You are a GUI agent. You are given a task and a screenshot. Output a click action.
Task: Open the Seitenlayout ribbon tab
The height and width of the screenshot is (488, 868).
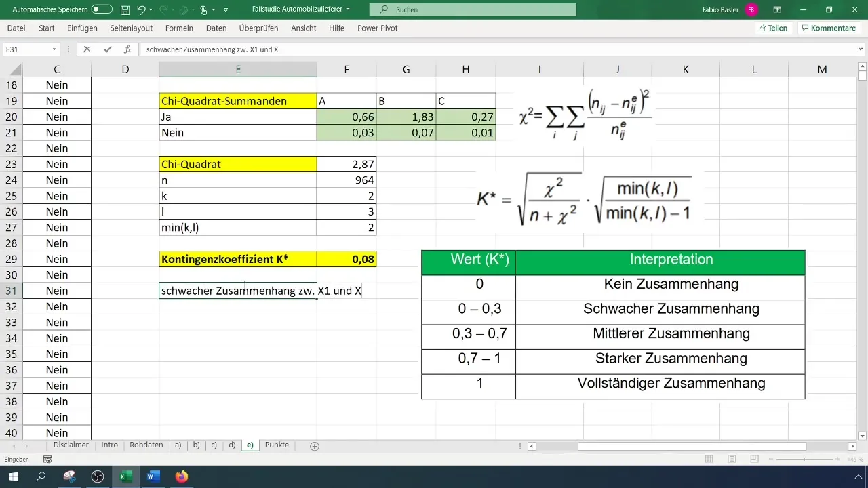132,28
